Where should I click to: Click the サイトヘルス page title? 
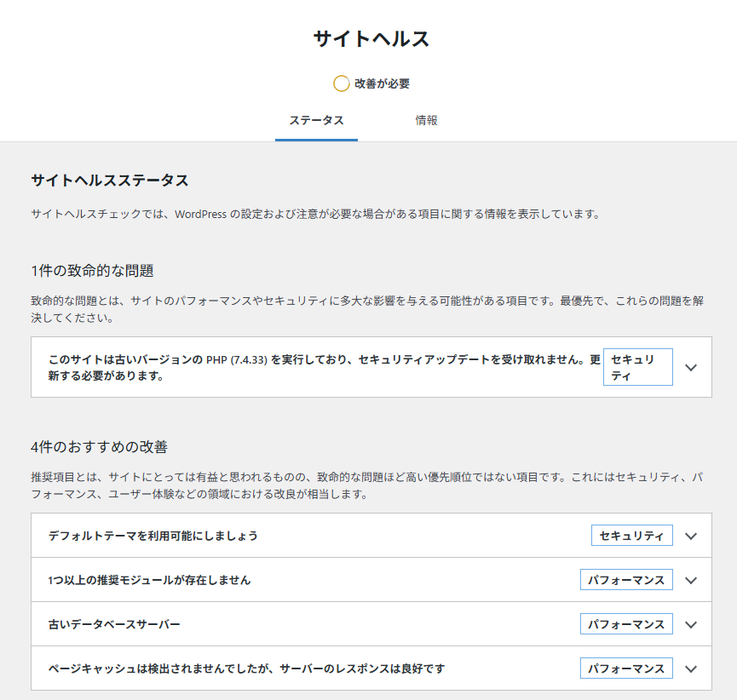pos(371,38)
